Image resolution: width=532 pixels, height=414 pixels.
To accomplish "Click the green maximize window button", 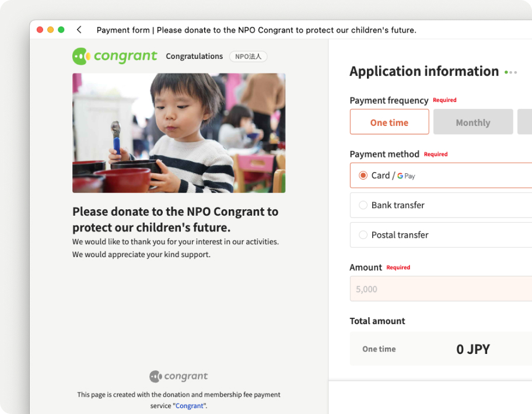I will pos(61,30).
